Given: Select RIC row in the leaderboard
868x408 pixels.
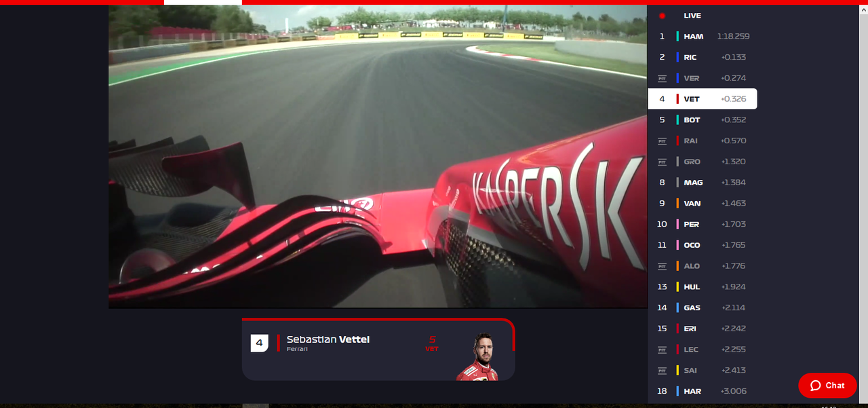Looking at the screenshot, I should 703,57.
